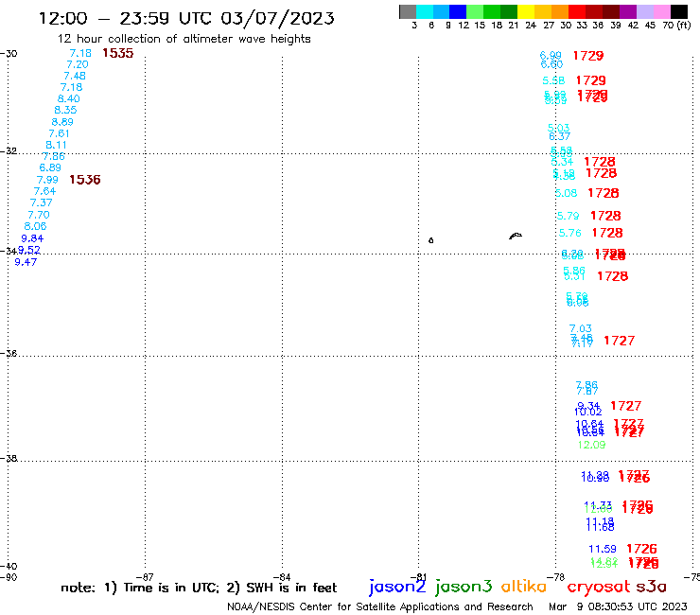Click the wave height value "11.59"
Image resolution: width=700 pixels, height=615 pixels.
pos(603,549)
